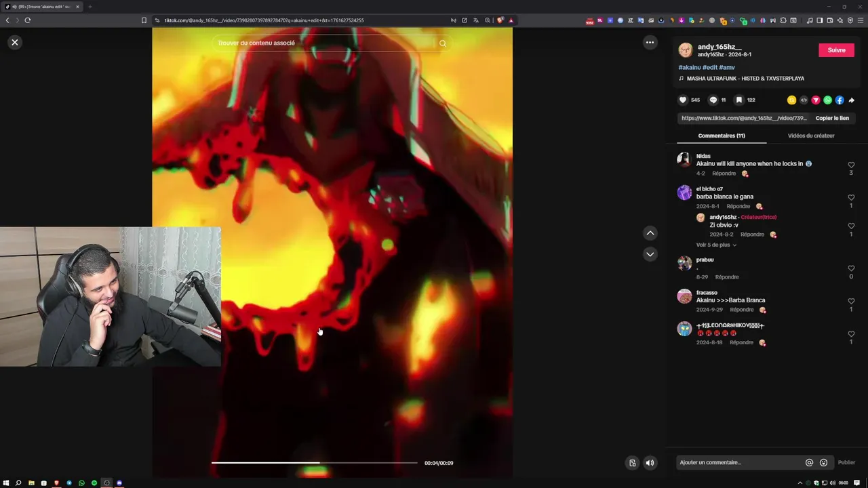
Task: Click the browser back arrow
Action: (7, 20)
